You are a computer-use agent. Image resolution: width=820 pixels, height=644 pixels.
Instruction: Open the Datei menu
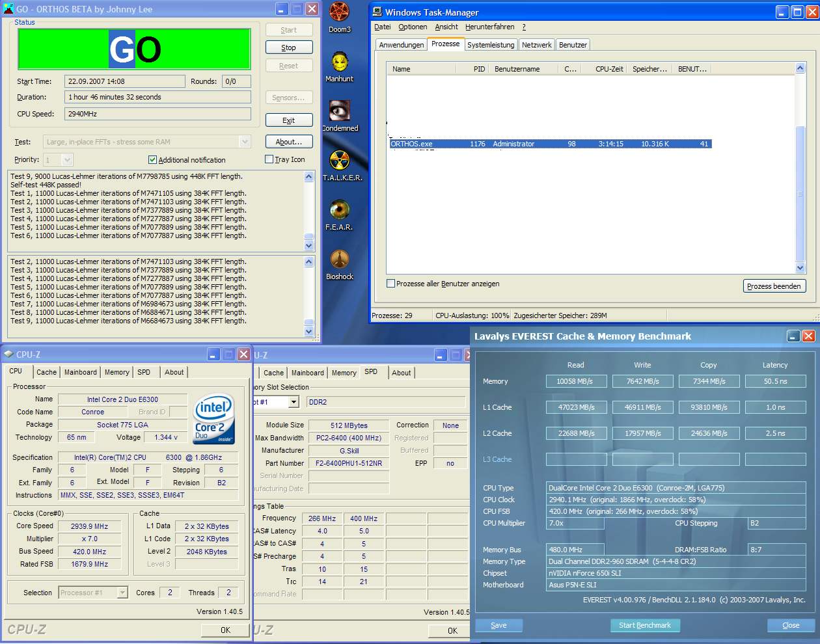pos(383,27)
